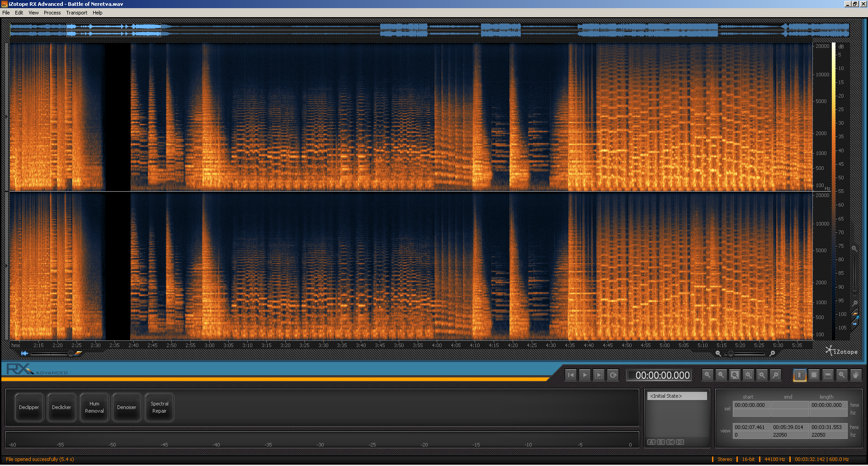Click the play selection button
This screenshot has height=466, width=868.
tap(599, 375)
